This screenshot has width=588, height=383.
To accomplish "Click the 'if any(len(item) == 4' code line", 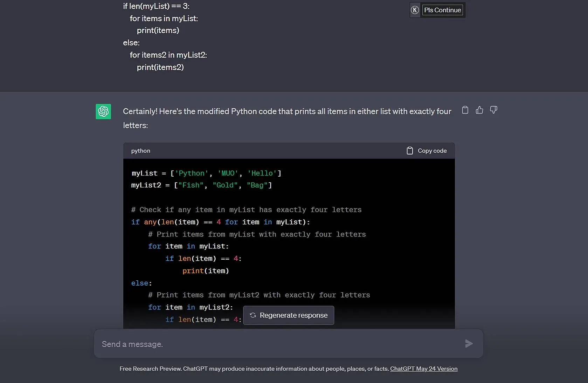I will (220, 222).
